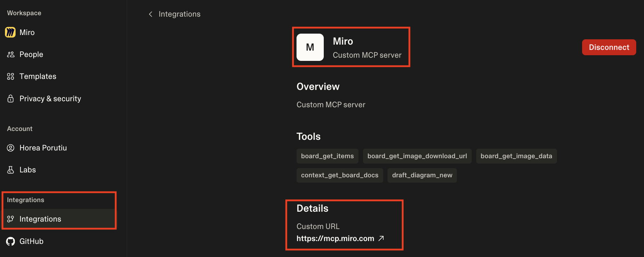Select Integrations in the sidebar

pos(59,219)
